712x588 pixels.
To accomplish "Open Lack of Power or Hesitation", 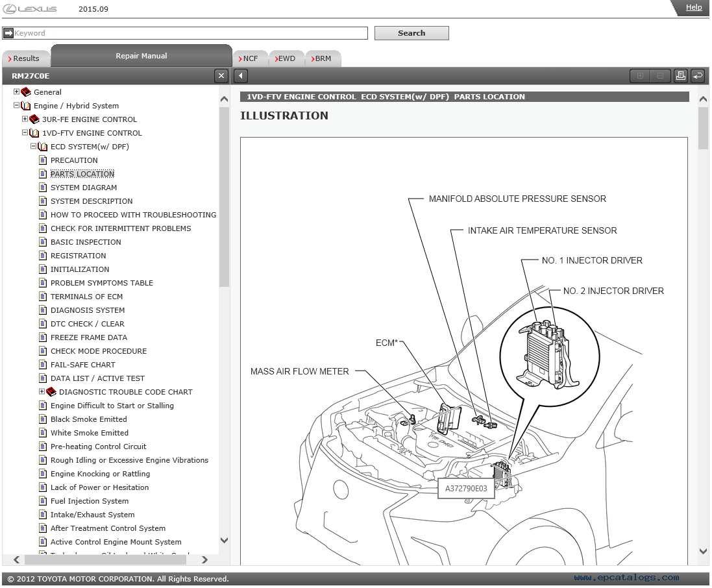I will (99, 487).
